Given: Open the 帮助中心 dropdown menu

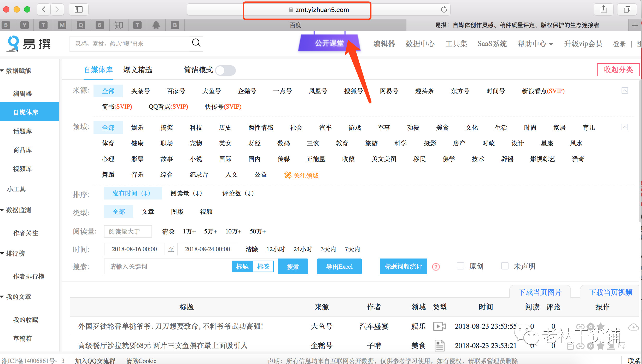Looking at the screenshot, I should 535,44.
